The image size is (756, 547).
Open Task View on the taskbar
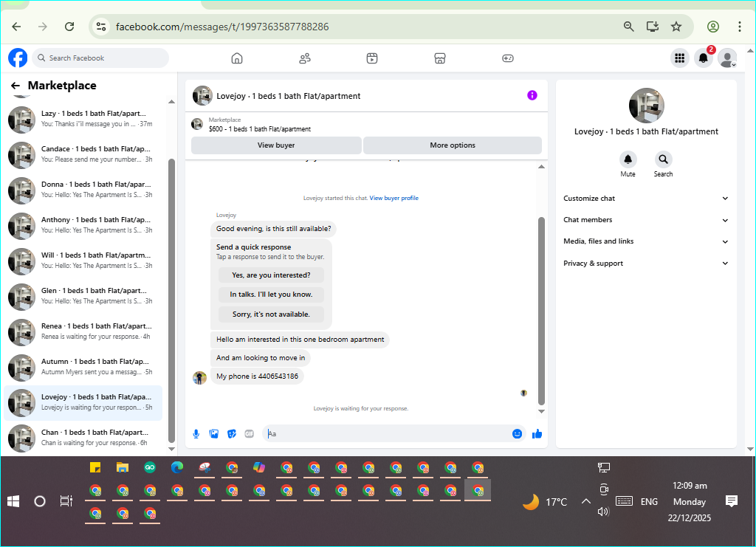(66, 501)
